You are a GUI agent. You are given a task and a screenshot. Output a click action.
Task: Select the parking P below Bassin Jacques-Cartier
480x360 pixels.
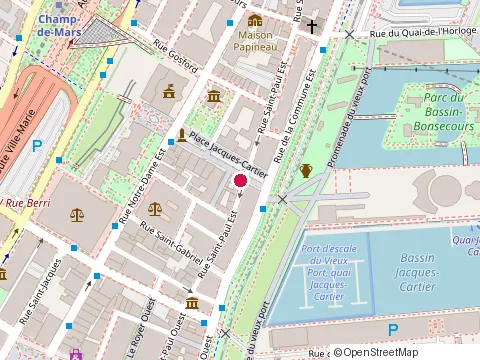[393, 330]
